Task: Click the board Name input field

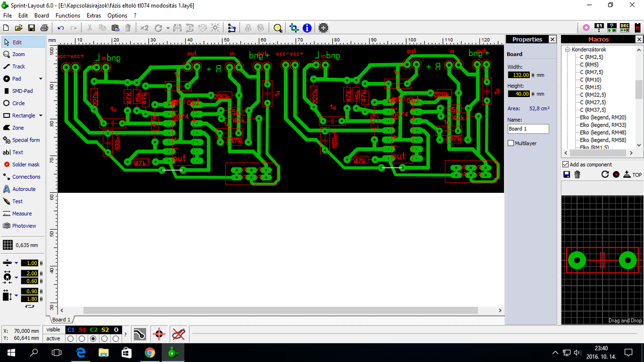Action: click(528, 129)
